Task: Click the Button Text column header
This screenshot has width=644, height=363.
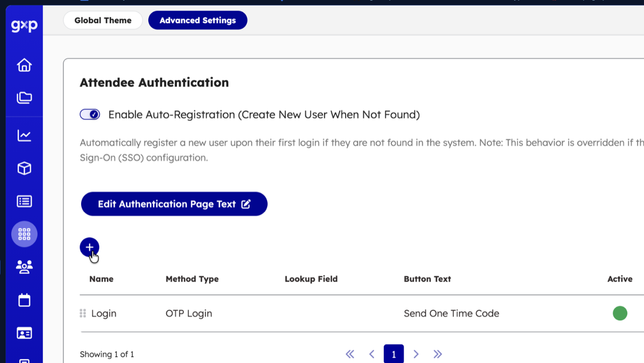Action: pos(427,279)
